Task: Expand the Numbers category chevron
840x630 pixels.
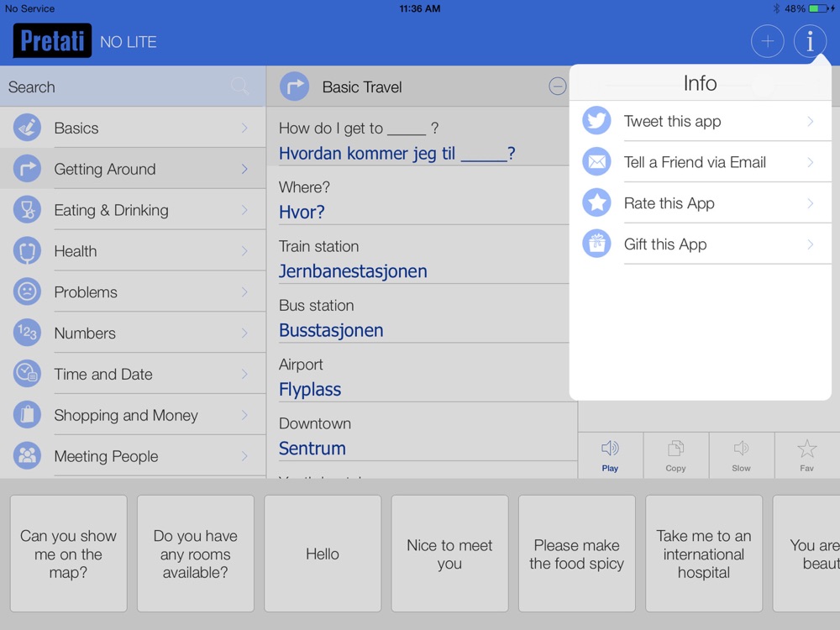Action: pos(244,333)
